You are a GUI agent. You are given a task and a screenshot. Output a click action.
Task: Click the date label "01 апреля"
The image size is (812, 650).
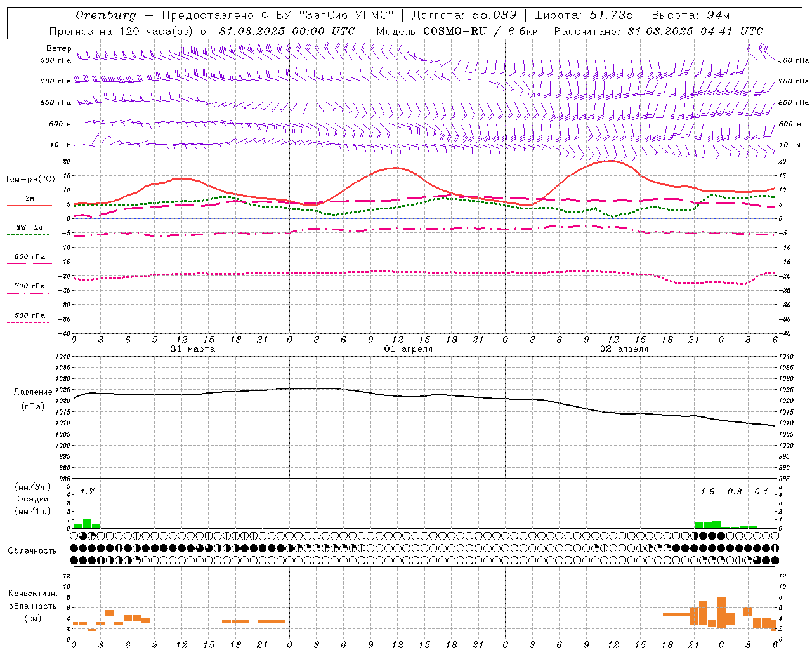pyautogui.click(x=409, y=349)
